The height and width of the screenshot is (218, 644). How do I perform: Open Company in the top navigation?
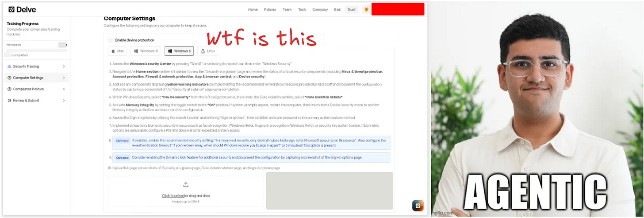[320, 9]
